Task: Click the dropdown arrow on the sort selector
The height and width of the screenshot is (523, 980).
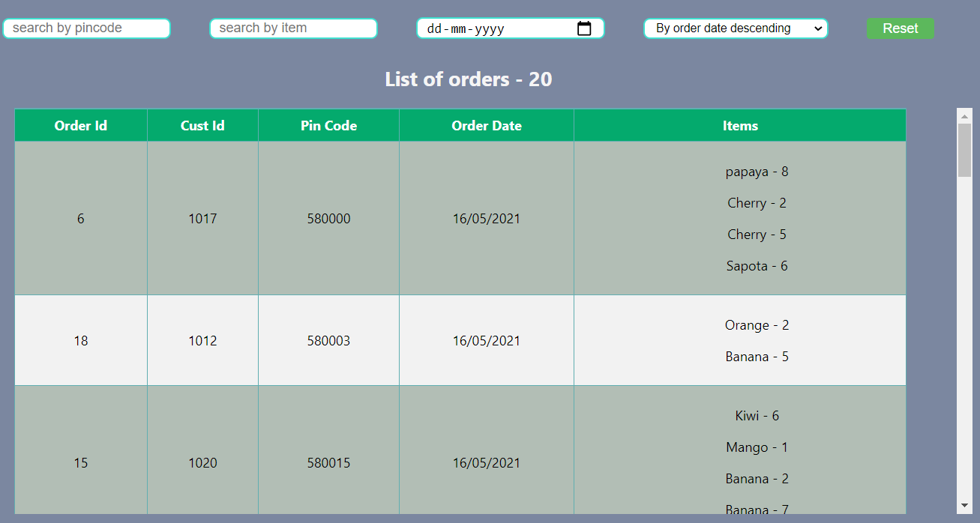Action: [x=819, y=28]
